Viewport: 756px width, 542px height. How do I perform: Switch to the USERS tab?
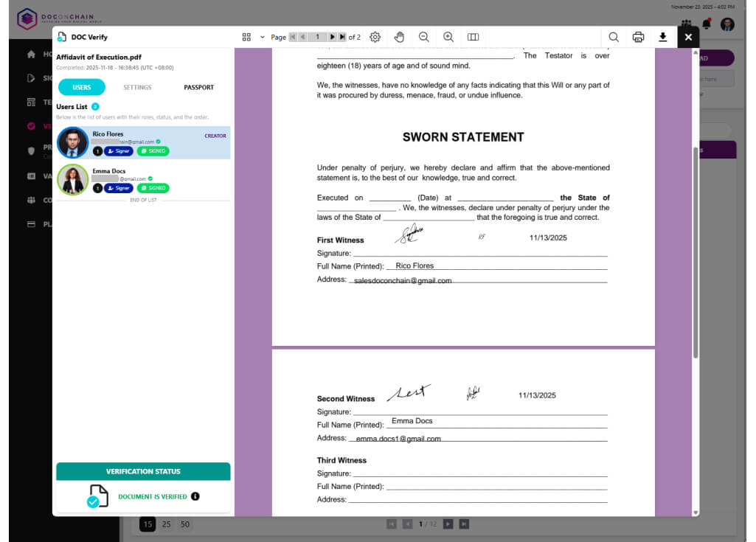pyautogui.click(x=81, y=87)
